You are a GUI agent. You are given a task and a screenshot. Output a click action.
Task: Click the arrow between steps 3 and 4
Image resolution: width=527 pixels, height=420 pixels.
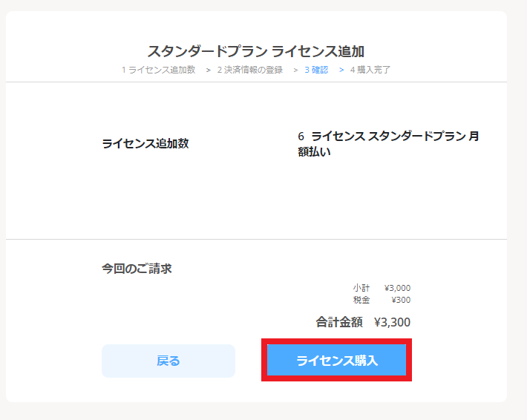click(341, 70)
